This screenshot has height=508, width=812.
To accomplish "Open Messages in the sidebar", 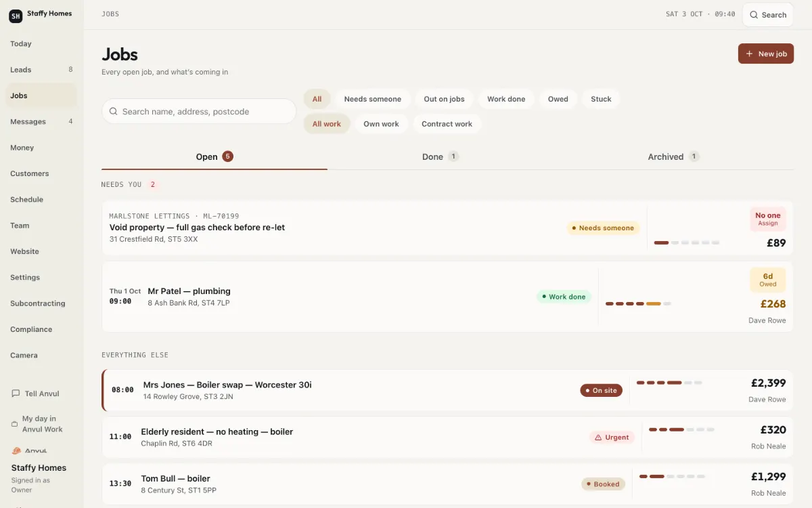I will coord(41,122).
